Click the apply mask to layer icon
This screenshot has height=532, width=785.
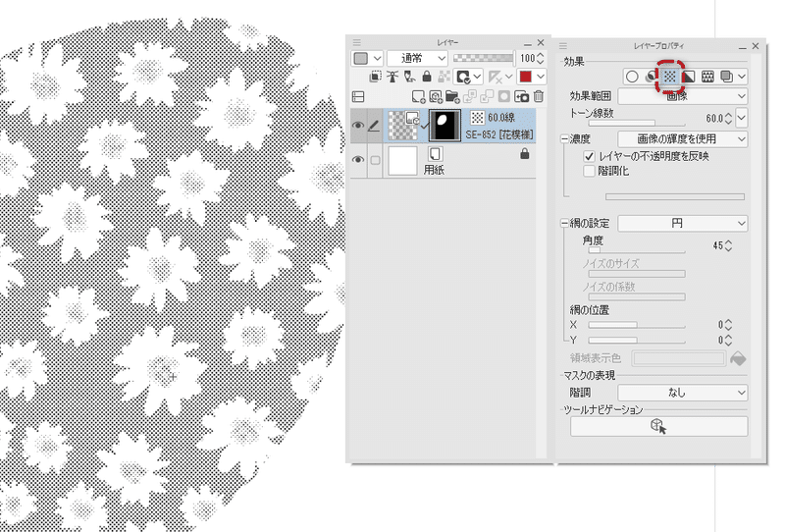(521, 96)
